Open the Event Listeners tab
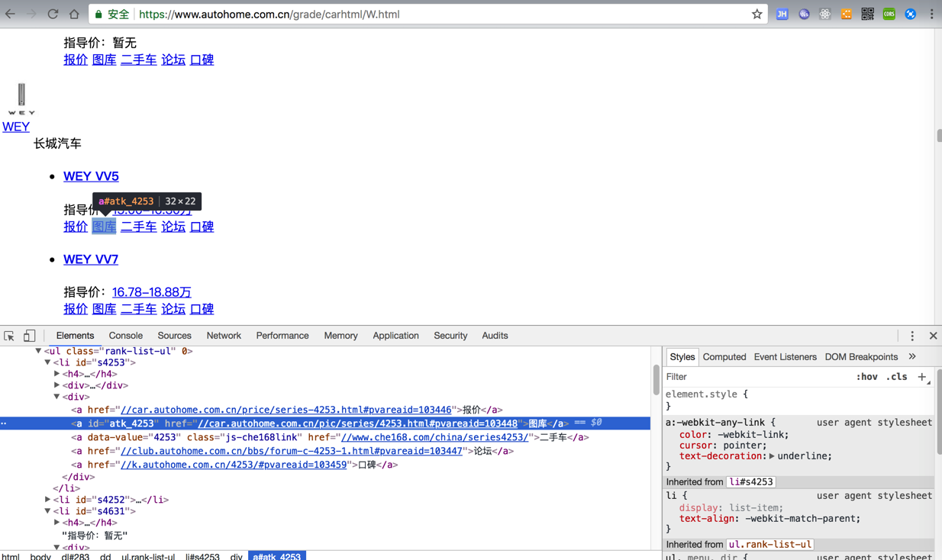The image size is (942, 560). (785, 357)
